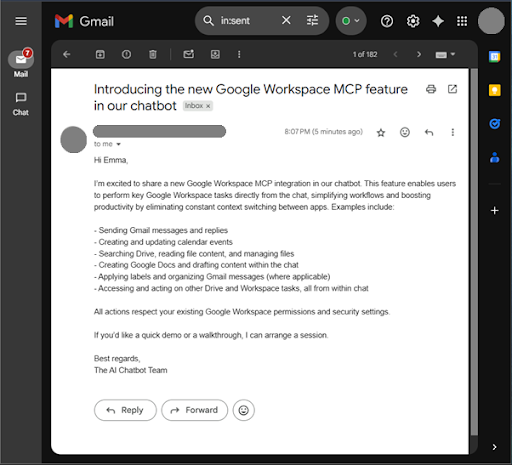Click 'The AI Chatbot Team' signature

click(131, 370)
